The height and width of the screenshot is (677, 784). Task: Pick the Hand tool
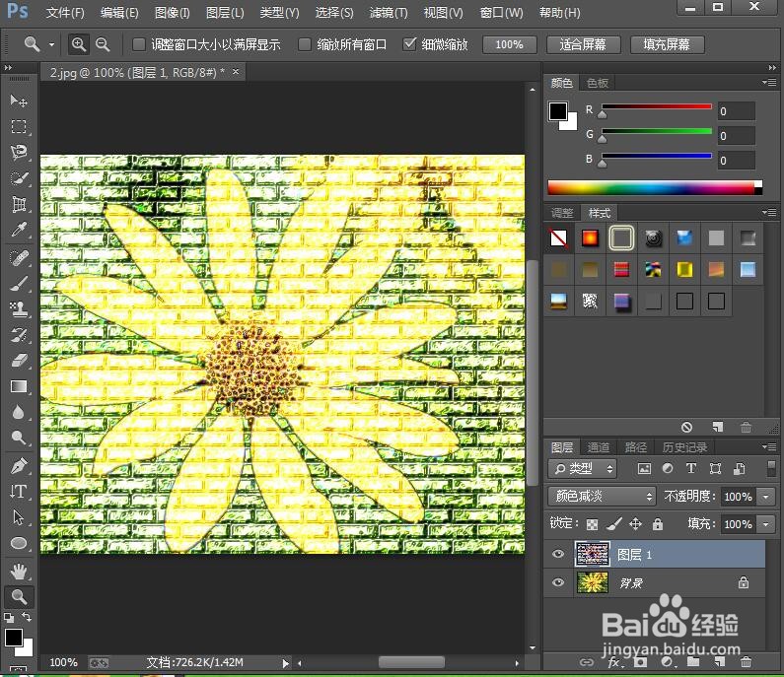tap(19, 571)
